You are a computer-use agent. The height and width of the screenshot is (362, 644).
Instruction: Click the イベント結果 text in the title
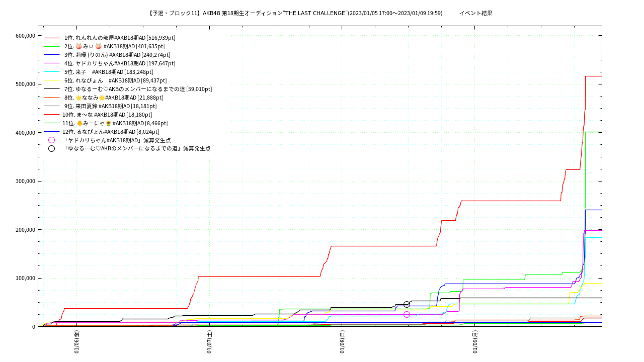[x=475, y=13]
